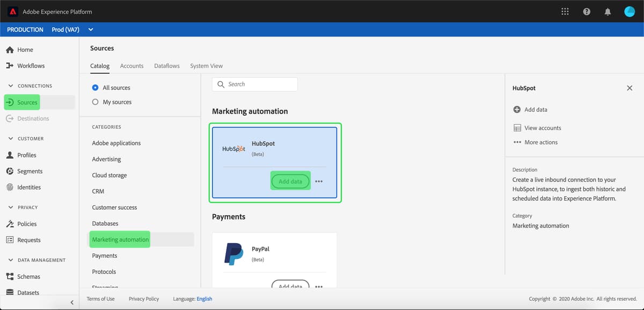Viewport: 644px width, 310px height.
Task: Open the Profiles panel
Action: click(x=27, y=155)
